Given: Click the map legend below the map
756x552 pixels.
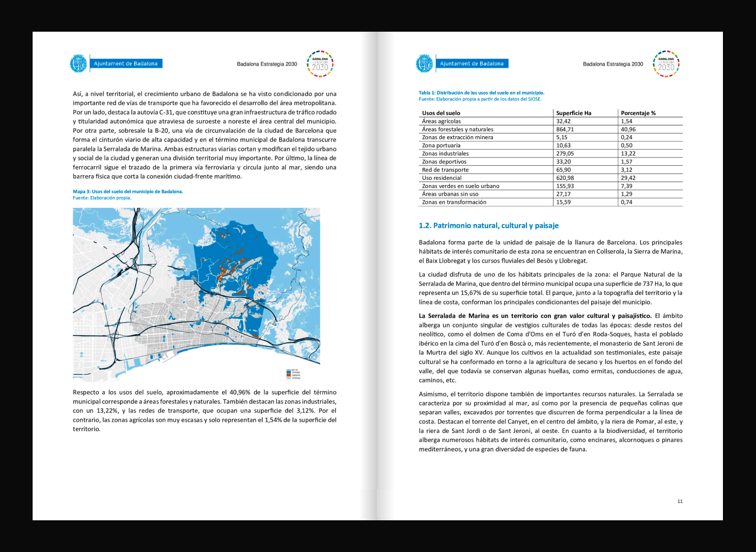Looking at the screenshot, I should click(x=293, y=374).
